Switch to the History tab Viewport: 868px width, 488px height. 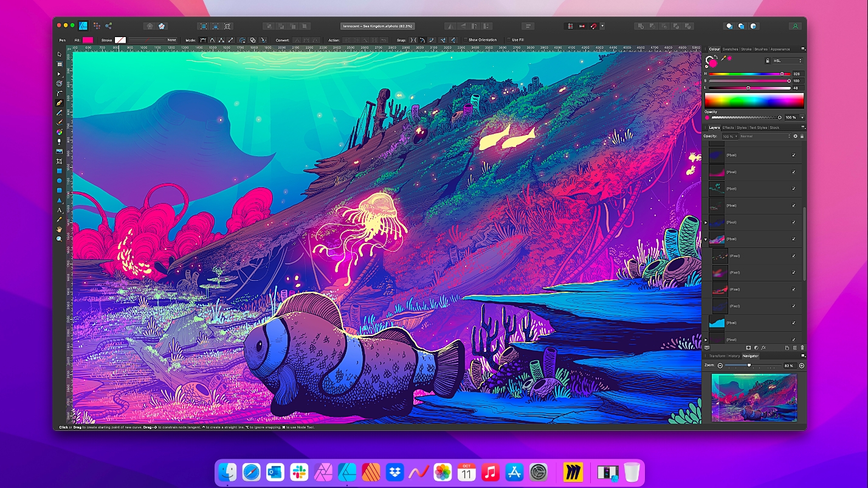point(734,356)
